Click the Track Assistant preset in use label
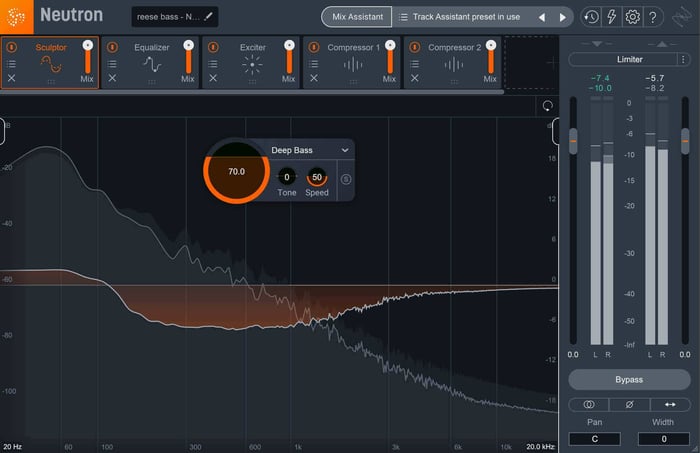Viewport: 700px width, 453px height. tap(466, 17)
